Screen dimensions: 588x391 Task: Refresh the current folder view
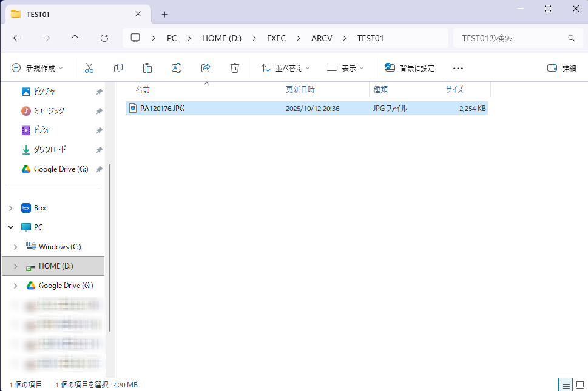coord(104,38)
